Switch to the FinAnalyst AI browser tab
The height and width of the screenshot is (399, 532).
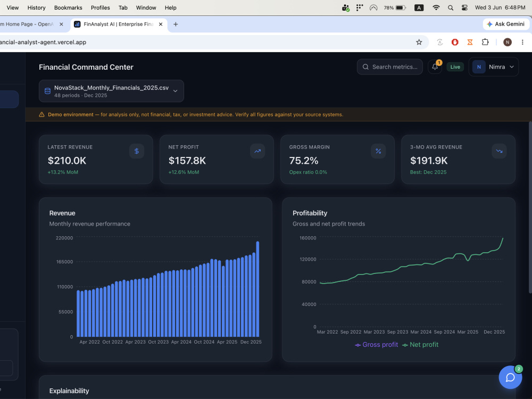[119, 24]
